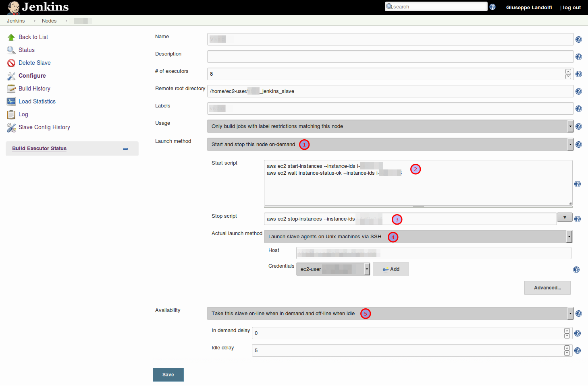The height and width of the screenshot is (386, 588).
Task: Open the Usage dropdown
Action: 390,126
